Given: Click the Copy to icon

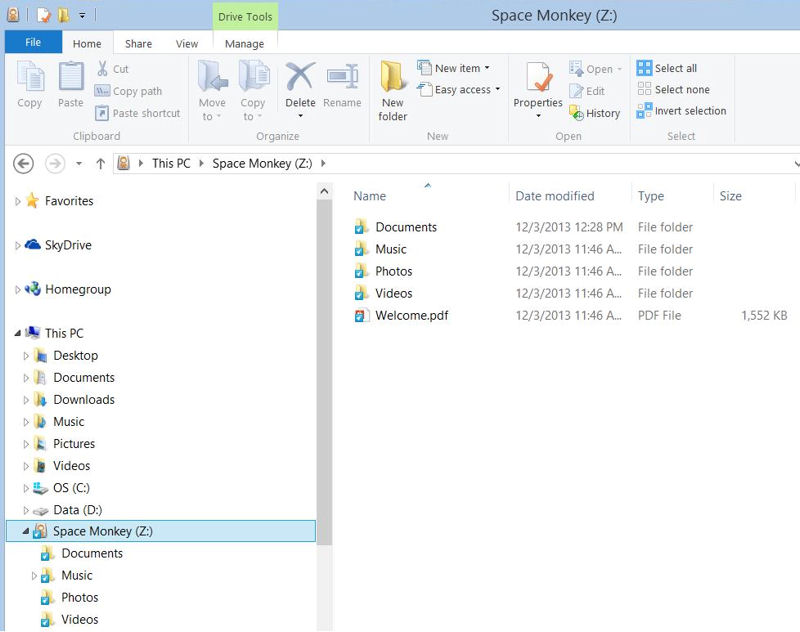Looking at the screenshot, I should pyautogui.click(x=254, y=77).
